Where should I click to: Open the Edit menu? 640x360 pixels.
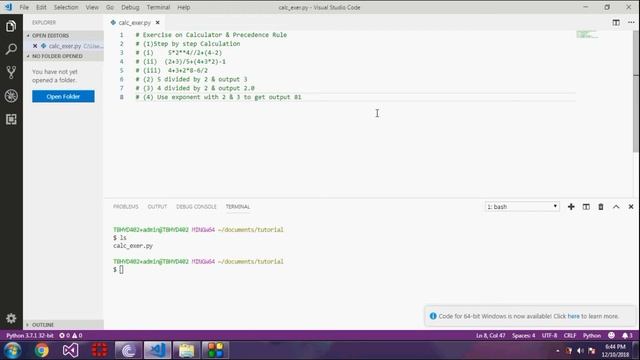click(x=41, y=7)
